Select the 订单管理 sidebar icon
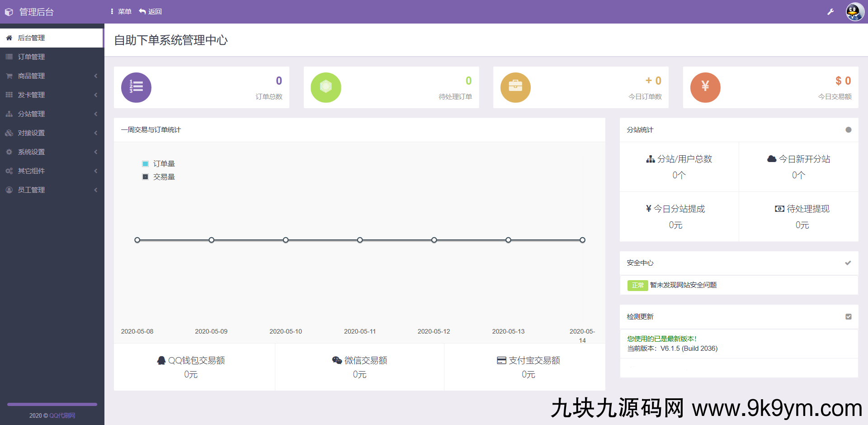Image resolution: width=868 pixels, height=425 pixels. [9, 57]
